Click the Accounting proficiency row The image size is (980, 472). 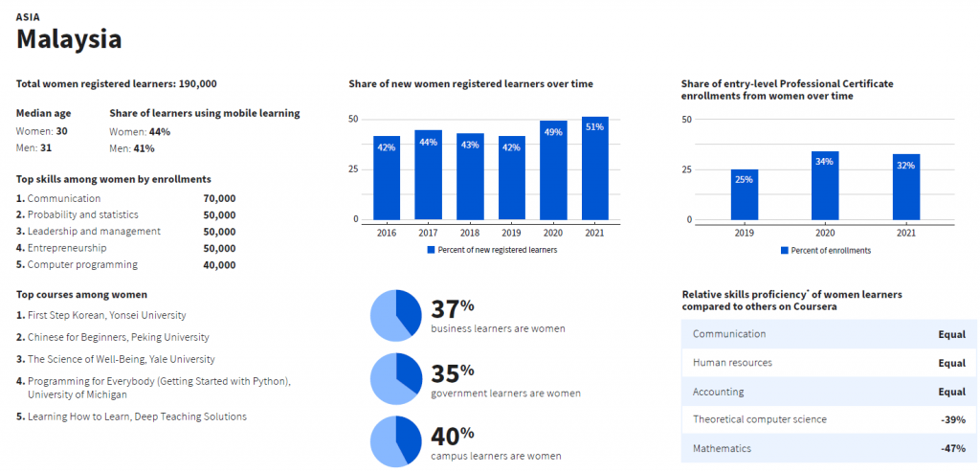[x=829, y=392]
